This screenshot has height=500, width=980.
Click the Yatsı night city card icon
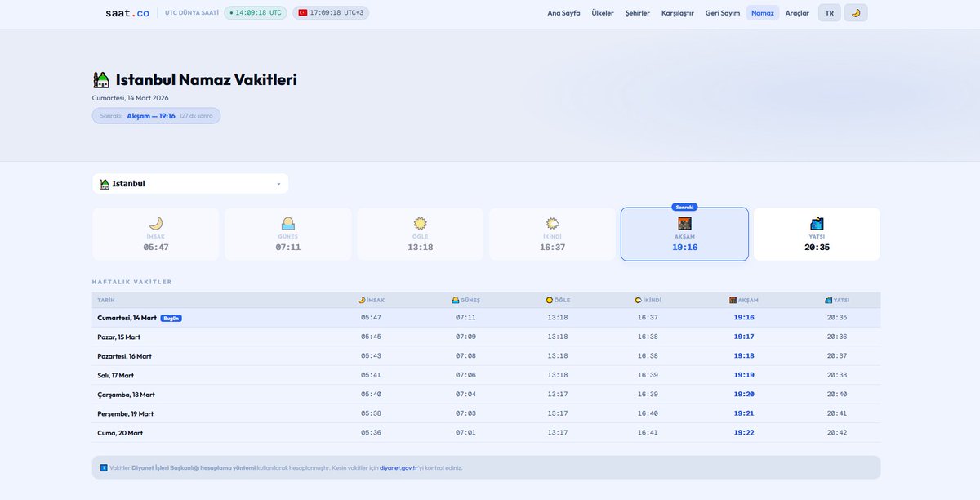(x=817, y=223)
